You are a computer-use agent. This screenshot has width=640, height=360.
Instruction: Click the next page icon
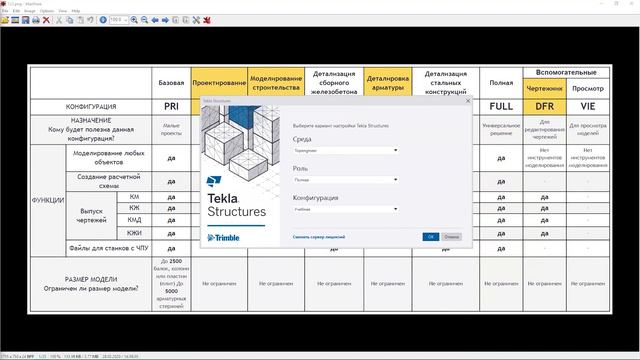[x=186, y=20]
